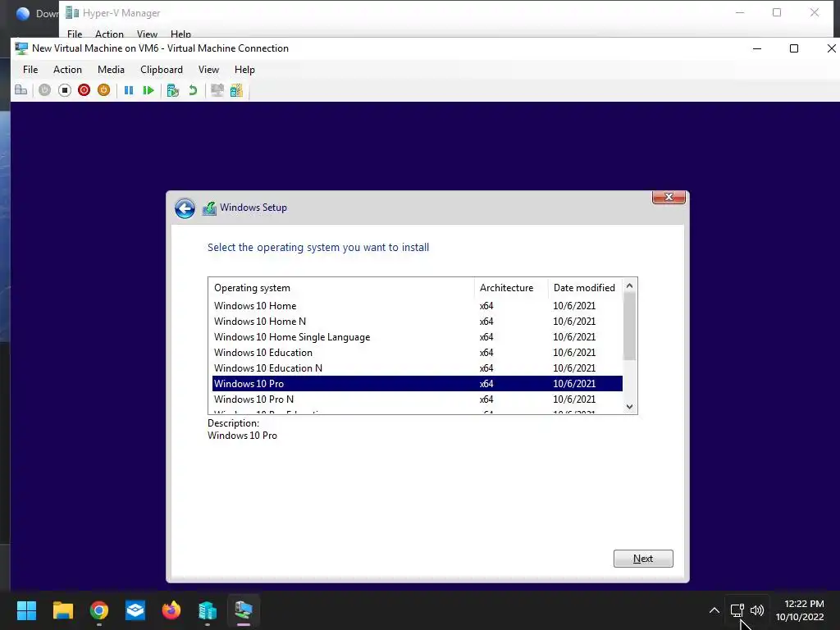Select Windows 10 Home N
The image size is (840, 630).
[418, 322]
